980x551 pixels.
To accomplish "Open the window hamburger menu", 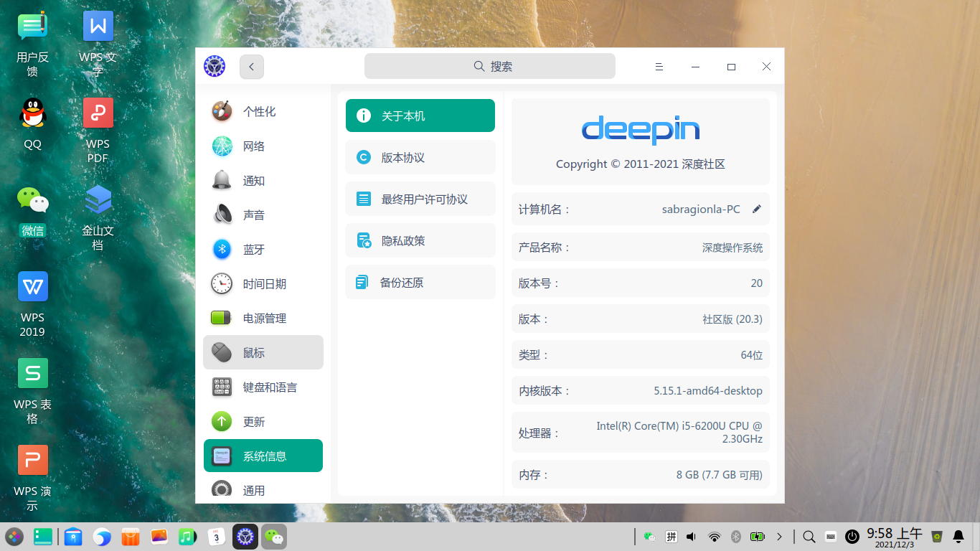I will click(x=659, y=66).
